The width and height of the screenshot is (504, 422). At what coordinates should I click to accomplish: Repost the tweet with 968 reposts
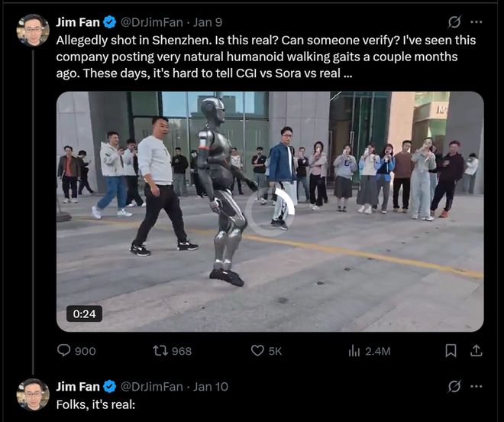pos(161,351)
